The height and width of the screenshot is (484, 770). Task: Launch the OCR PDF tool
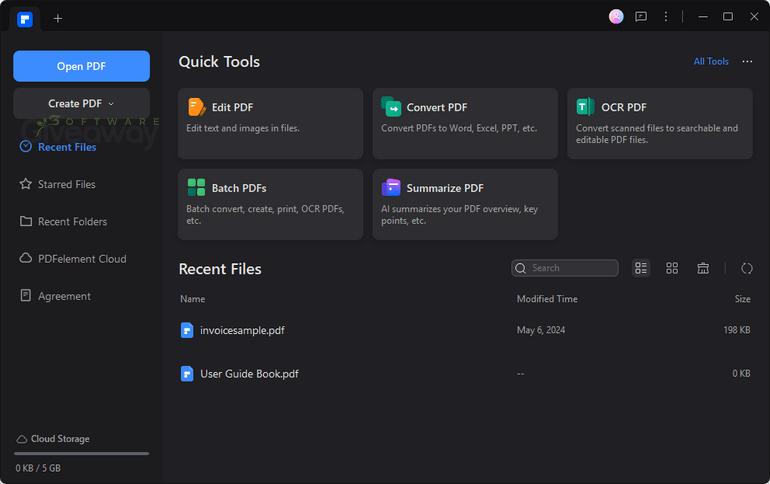click(660, 123)
